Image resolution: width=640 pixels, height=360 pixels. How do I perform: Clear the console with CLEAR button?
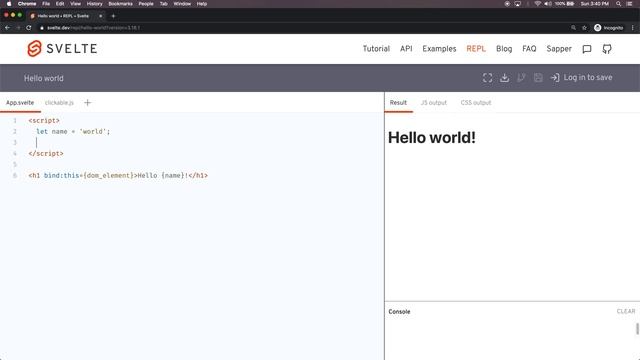click(x=626, y=311)
